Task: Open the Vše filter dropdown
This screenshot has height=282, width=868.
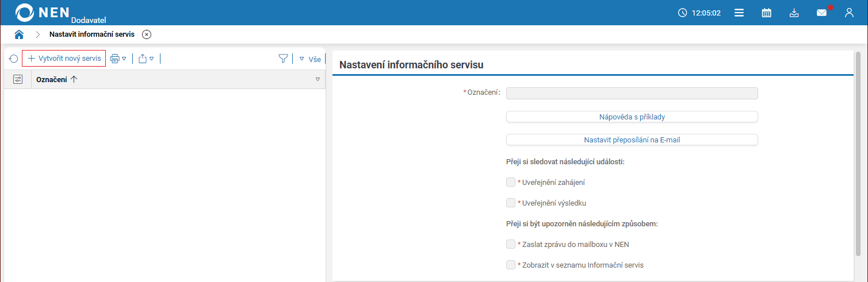Action: pos(311,59)
